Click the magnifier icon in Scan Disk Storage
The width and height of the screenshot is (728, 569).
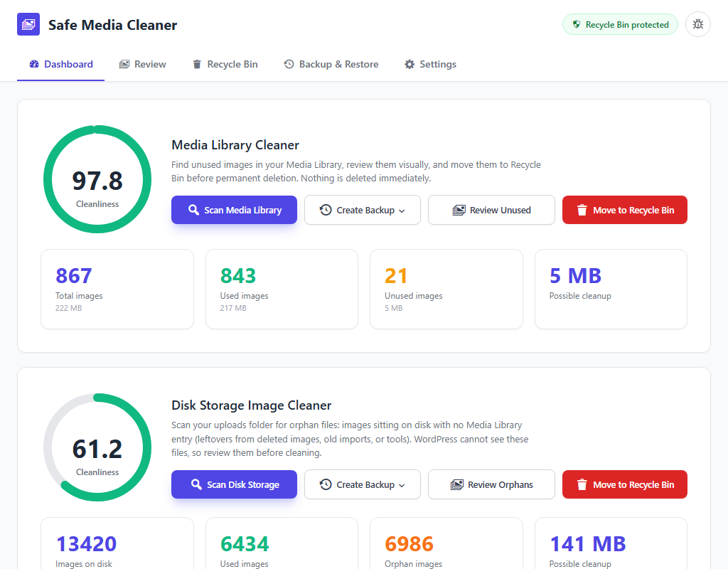pos(196,484)
